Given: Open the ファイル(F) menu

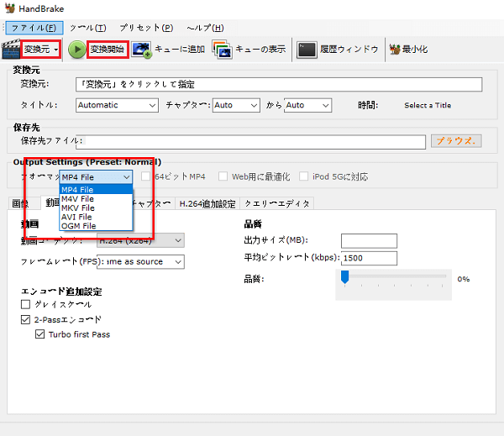Looking at the screenshot, I should point(34,28).
